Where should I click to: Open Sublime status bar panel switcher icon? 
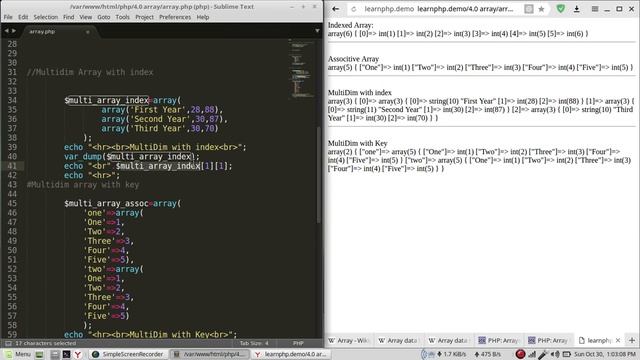8,343
